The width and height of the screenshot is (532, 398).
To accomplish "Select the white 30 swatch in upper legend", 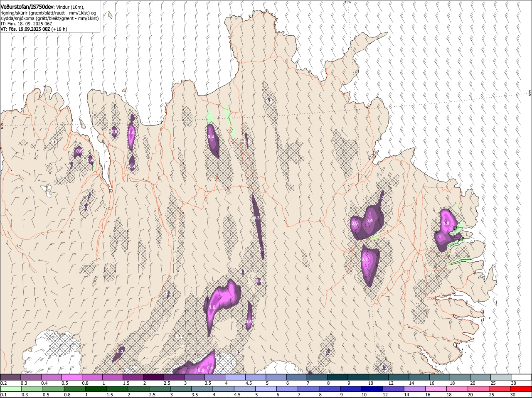I will [522, 377].
